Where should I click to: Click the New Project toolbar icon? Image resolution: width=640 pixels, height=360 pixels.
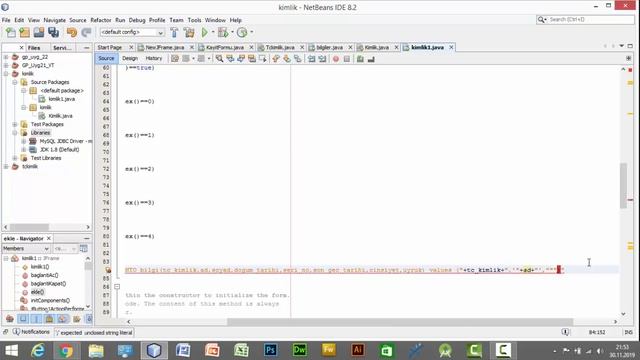click(x=24, y=32)
